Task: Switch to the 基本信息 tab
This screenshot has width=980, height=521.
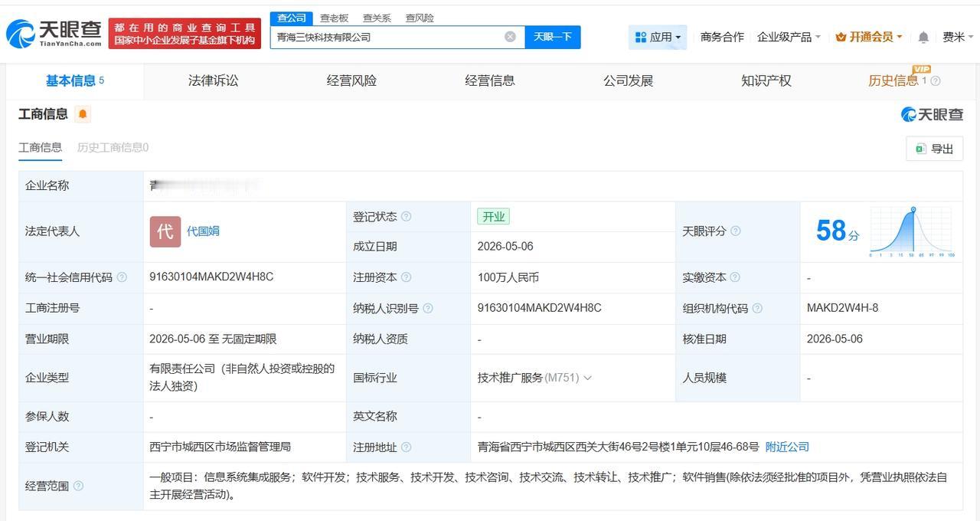Action: click(x=75, y=80)
